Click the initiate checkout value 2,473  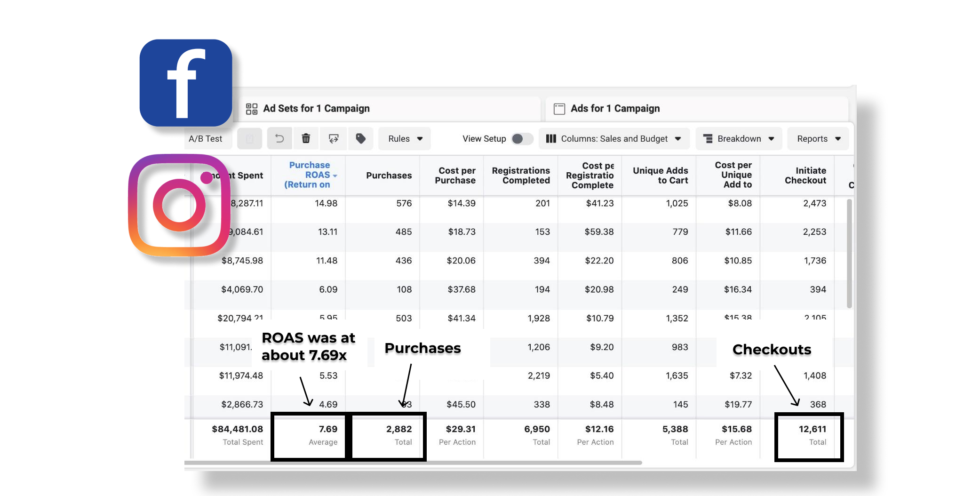(x=814, y=203)
